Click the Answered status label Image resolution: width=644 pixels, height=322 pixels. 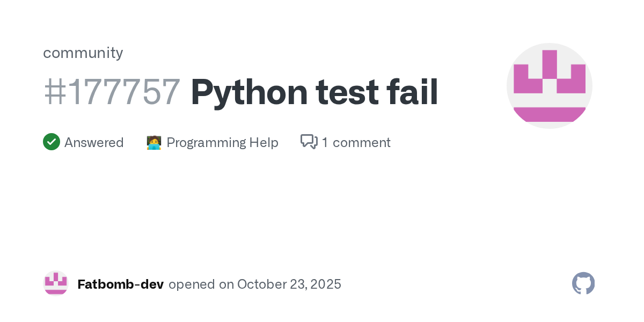pos(94,142)
